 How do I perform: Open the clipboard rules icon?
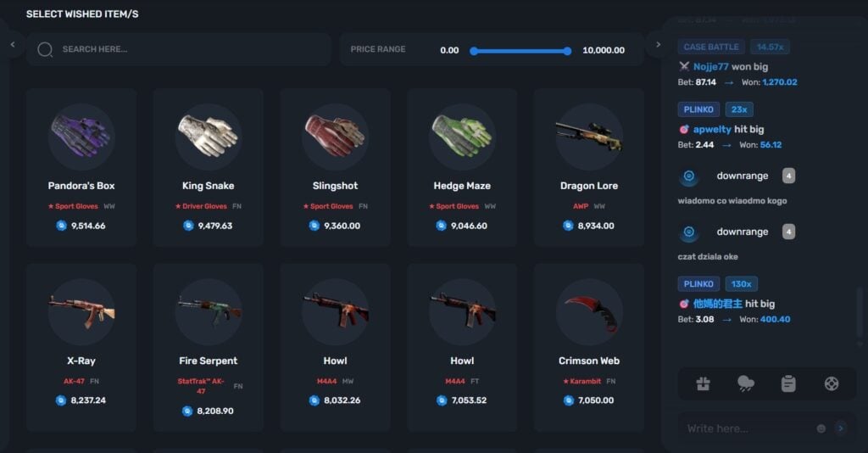pyautogui.click(x=788, y=383)
